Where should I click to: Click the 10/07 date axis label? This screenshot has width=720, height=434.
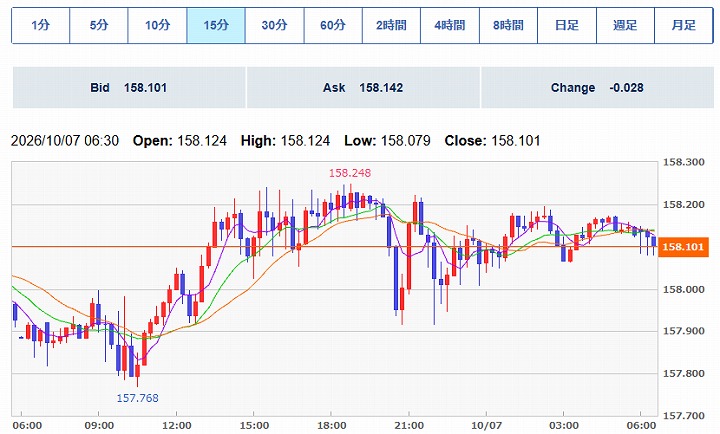(486, 426)
